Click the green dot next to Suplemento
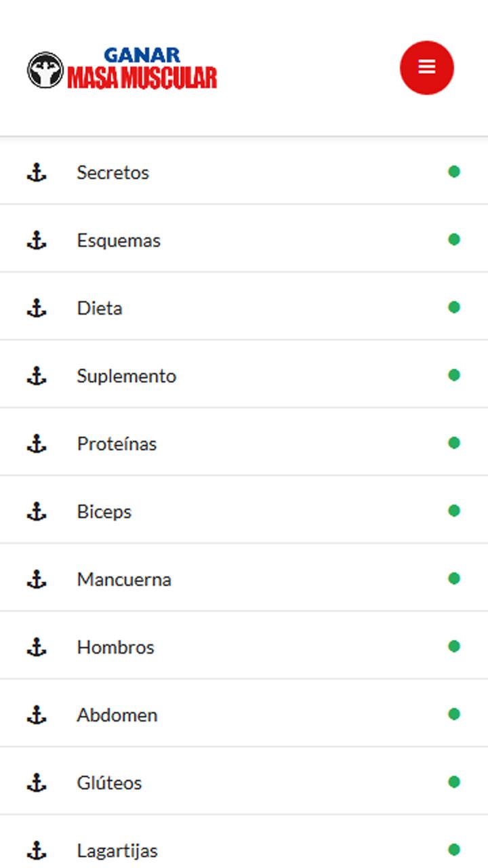Viewport: 488px width, 868px height. (454, 375)
